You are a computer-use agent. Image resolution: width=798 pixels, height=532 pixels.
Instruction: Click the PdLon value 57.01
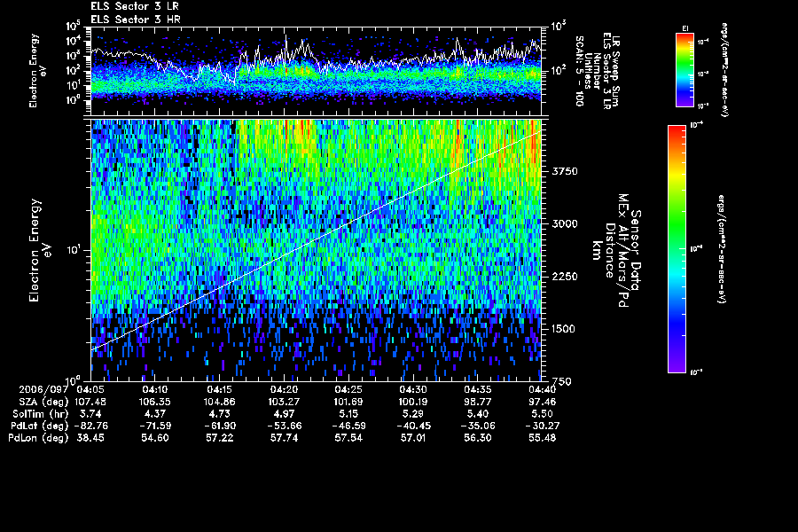pyautogui.click(x=412, y=438)
